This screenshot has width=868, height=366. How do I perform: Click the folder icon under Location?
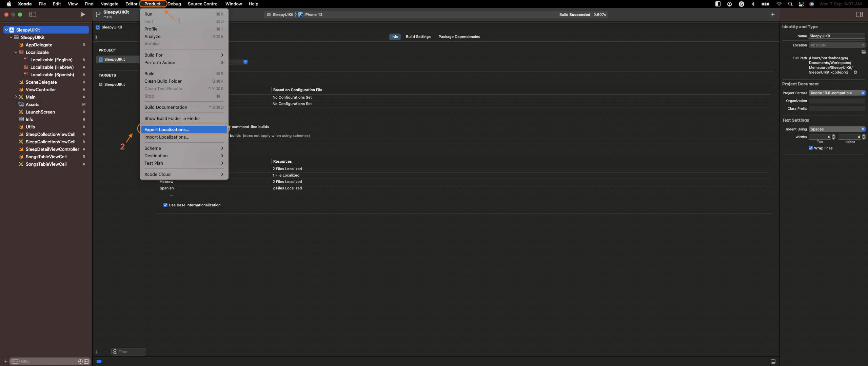[863, 52]
